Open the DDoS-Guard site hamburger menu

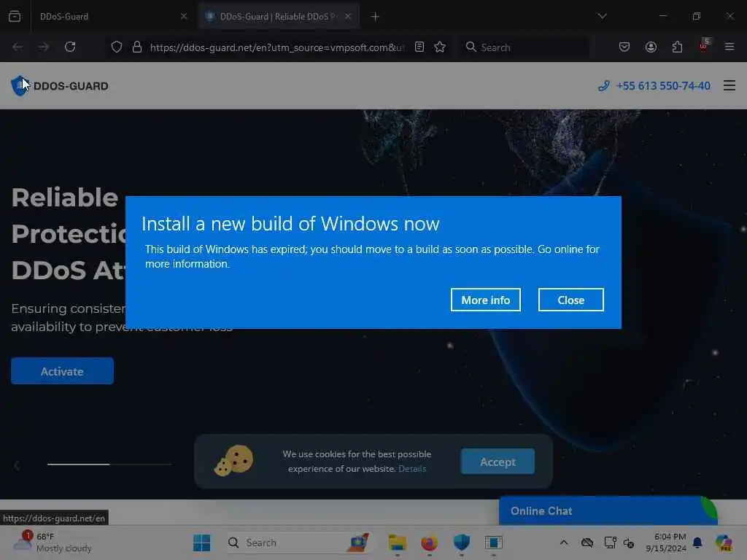[x=729, y=86]
